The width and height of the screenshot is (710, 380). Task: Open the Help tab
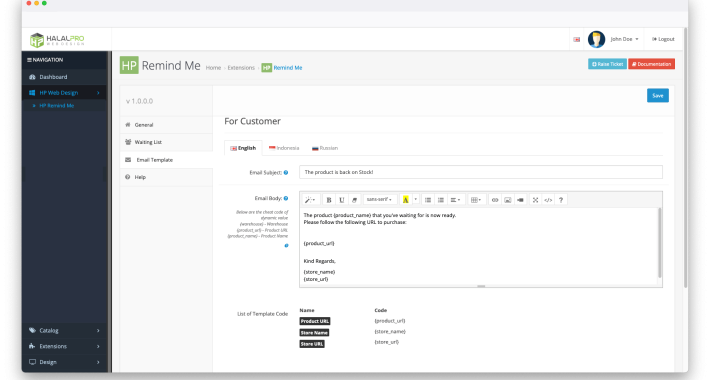coord(166,177)
